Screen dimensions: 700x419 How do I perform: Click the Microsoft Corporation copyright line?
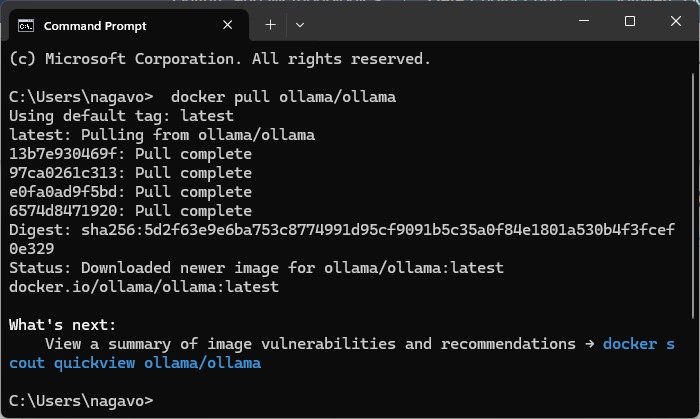click(x=220, y=59)
